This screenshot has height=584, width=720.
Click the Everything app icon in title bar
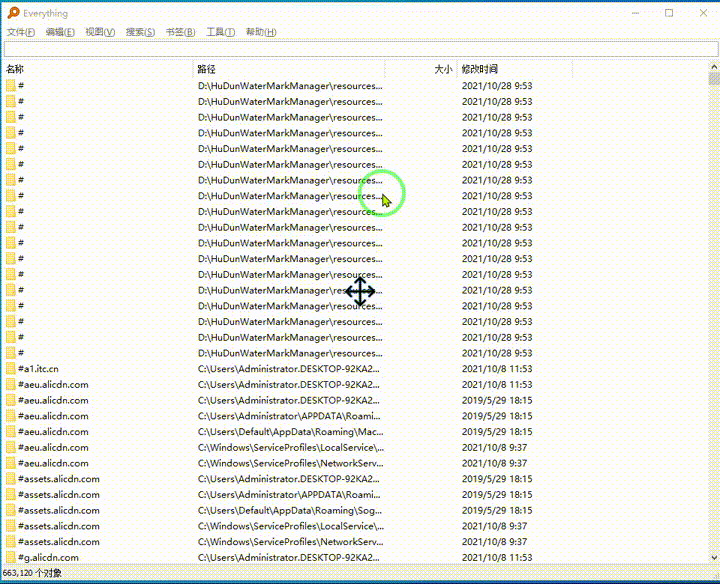[13, 13]
